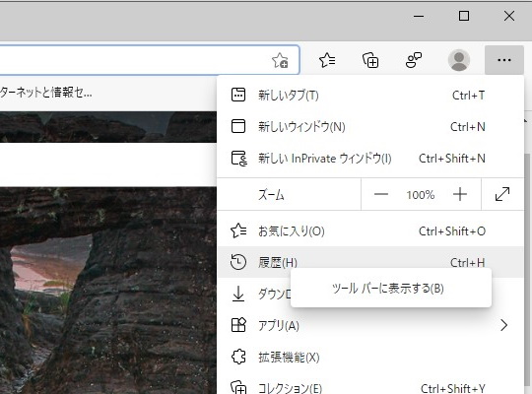Open the ターネットと情報セ... bookmark link

click(45, 93)
